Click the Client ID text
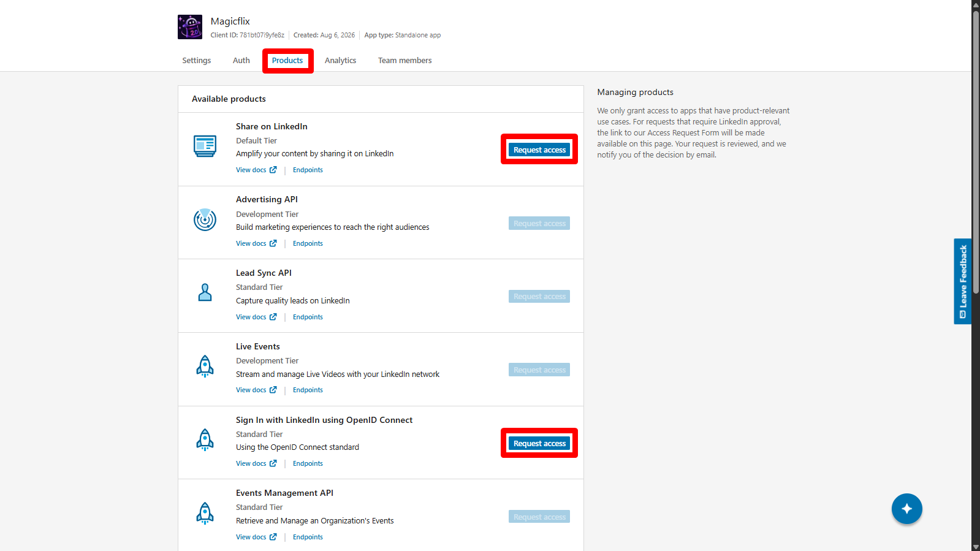This screenshot has height=551, width=980. point(248,35)
